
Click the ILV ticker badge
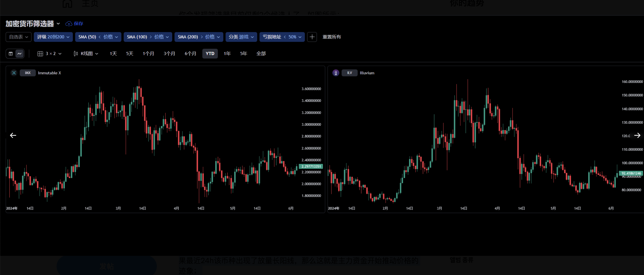(350, 73)
